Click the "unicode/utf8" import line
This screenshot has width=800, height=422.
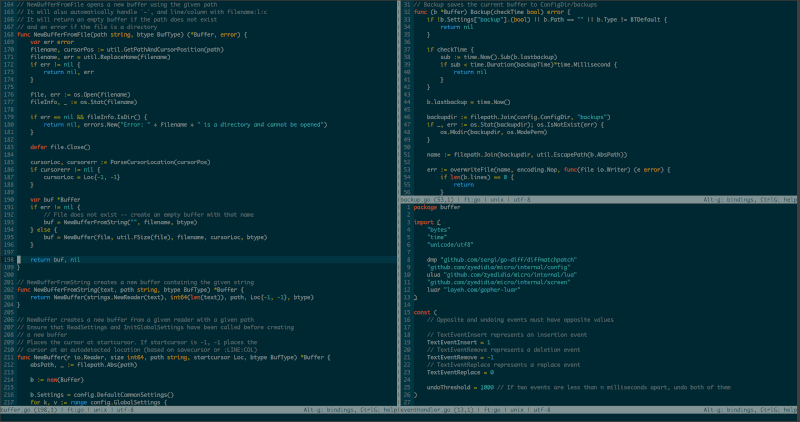451,244
